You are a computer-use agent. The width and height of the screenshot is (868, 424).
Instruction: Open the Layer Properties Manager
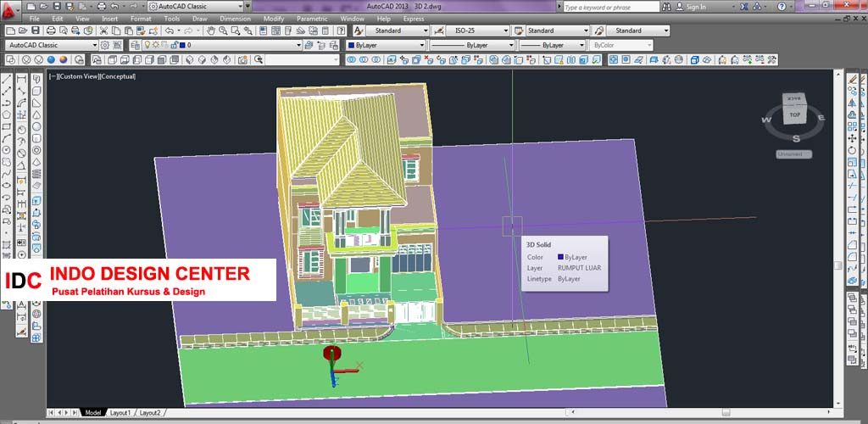click(135, 45)
